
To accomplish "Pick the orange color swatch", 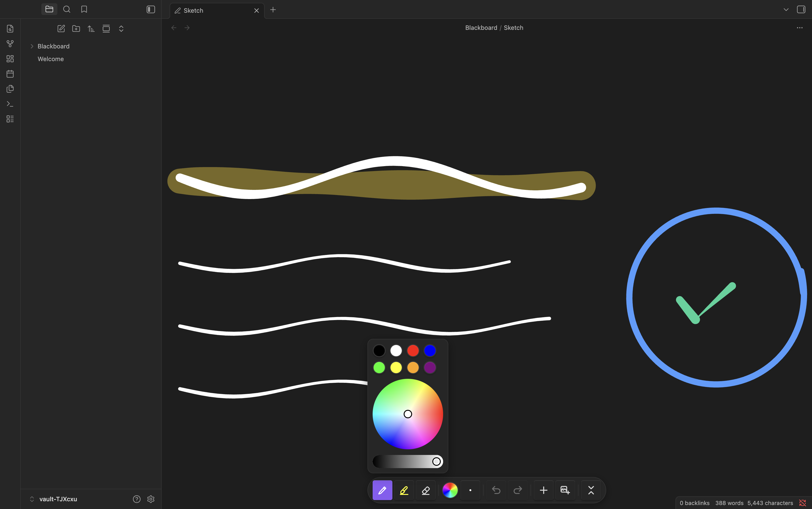I will point(413,367).
